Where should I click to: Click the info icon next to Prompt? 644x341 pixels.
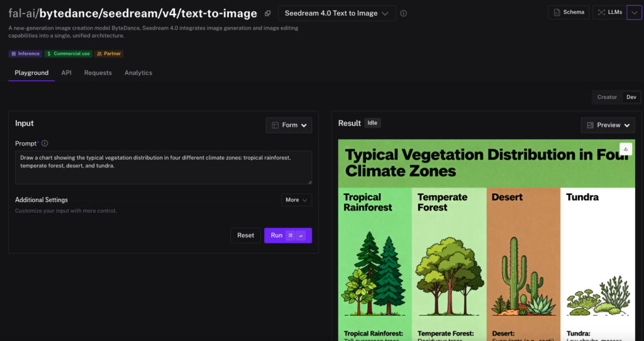(45, 143)
